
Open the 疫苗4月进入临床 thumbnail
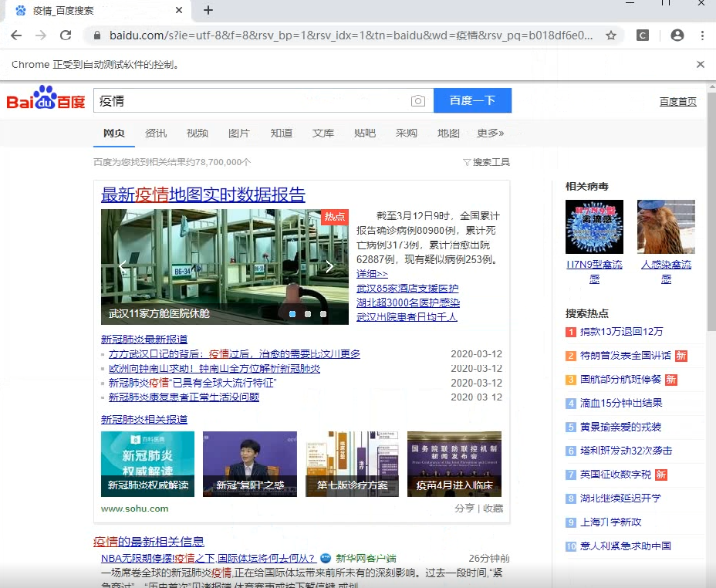[x=454, y=464]
